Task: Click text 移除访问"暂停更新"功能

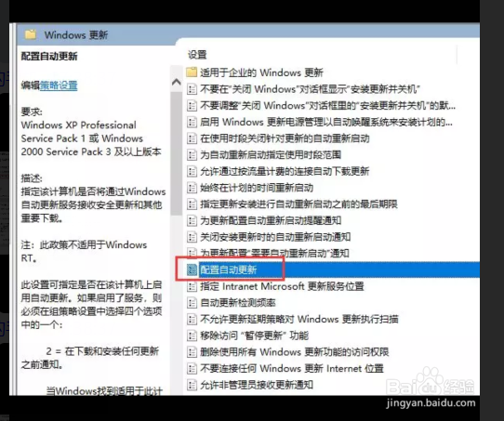Action: click(254, 335)
